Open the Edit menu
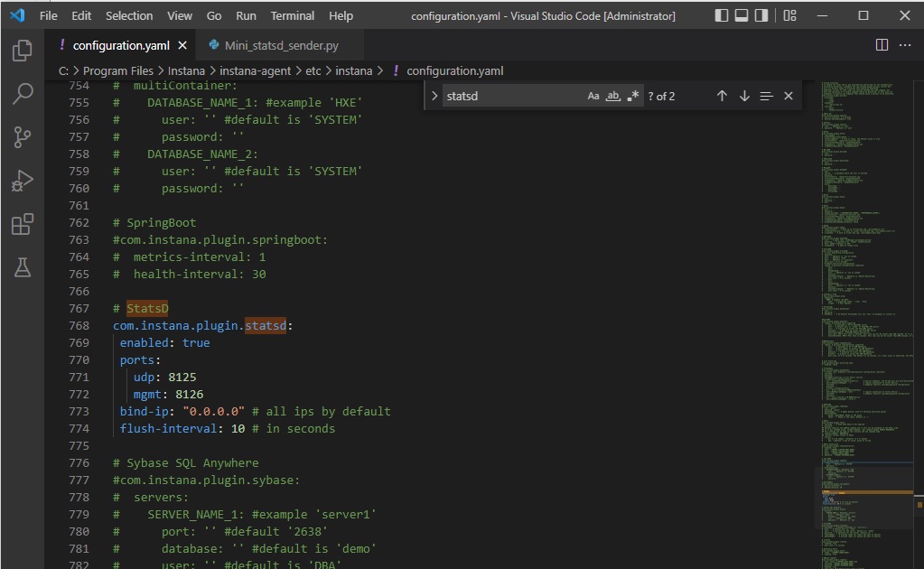924x569 pixels. [81, 16]
